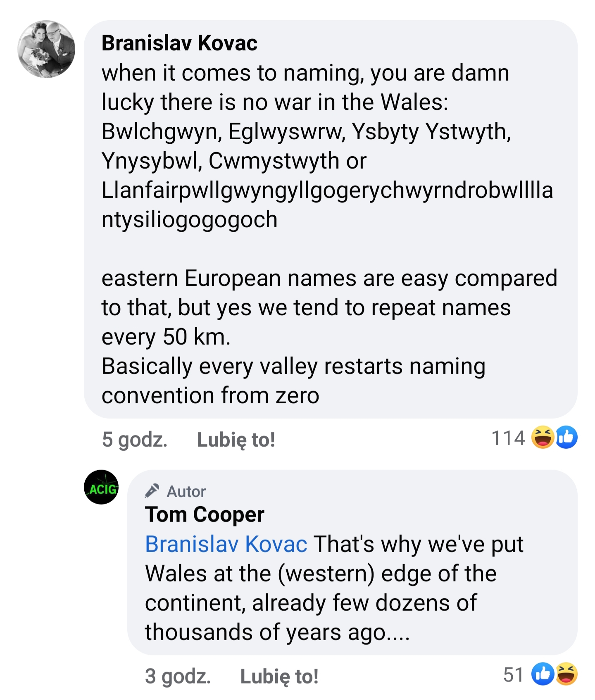Click the 51 reactions count on reply
Image resolution: width=595 pixels, height=700 pixels.
(x=514, y=675)
